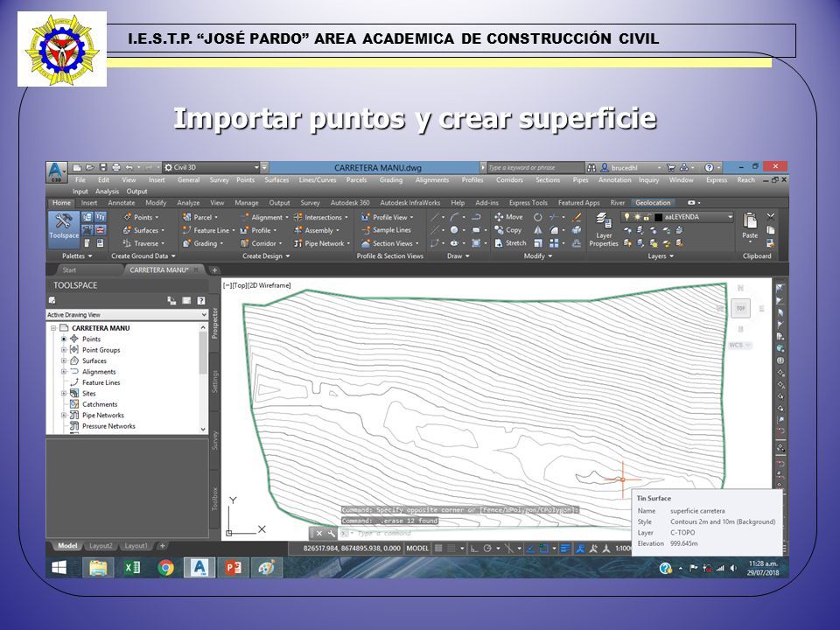
Task: Open the Autodesk Exchange cart icon
Action: click(671, 167)
